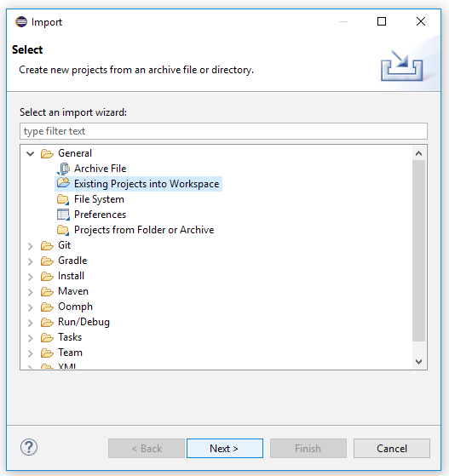The height and width of the screenshot is (476, 449).
Task: Click the Archive File import icon
Action: [63, 169]
